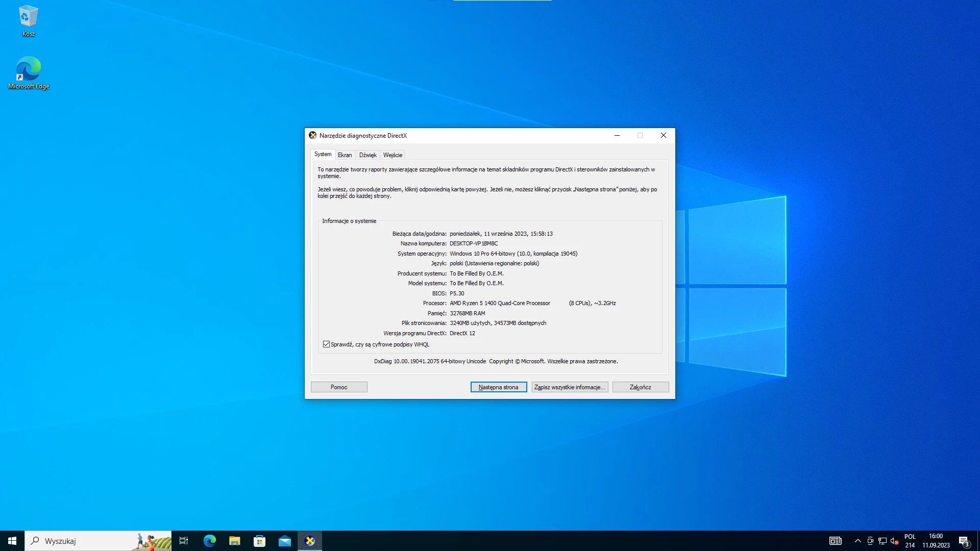Click the muted volume tray icon

(x=894, y=541)
